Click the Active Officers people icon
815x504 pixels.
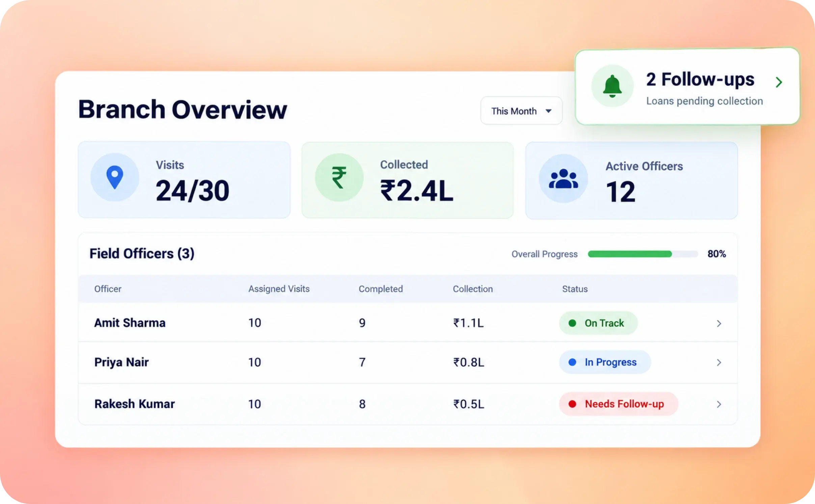[563, 178]
